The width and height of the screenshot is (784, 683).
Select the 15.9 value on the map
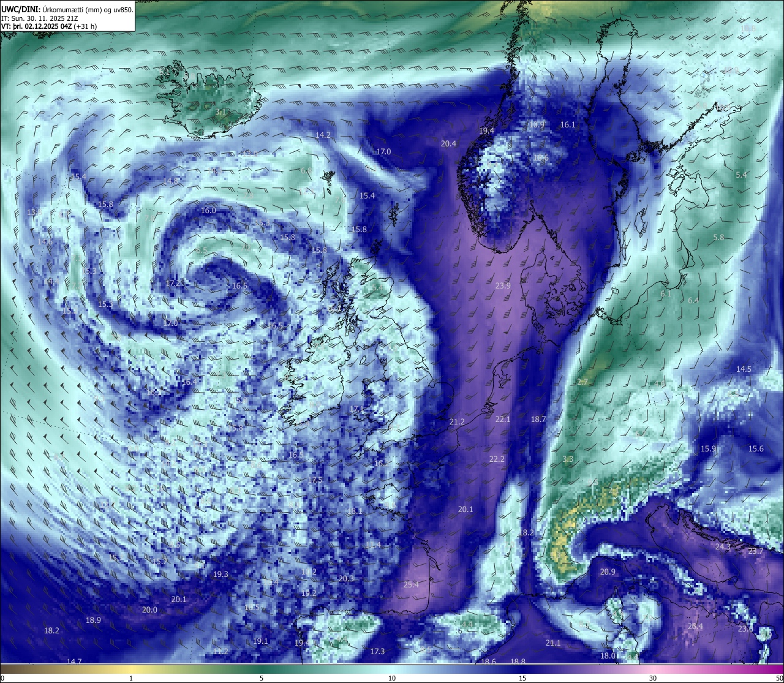pyautogui.click(x=708, y=449)
